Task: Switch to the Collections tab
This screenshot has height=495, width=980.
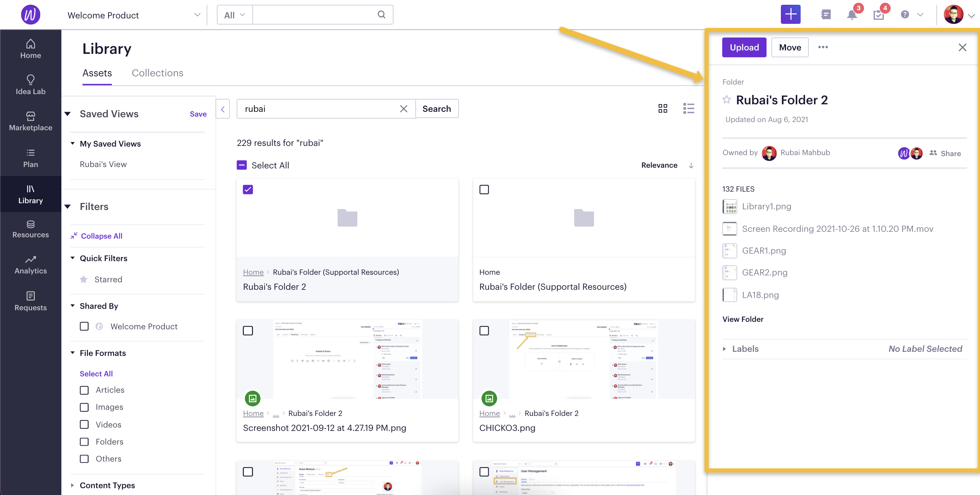Action: click(x=158, y=73)
